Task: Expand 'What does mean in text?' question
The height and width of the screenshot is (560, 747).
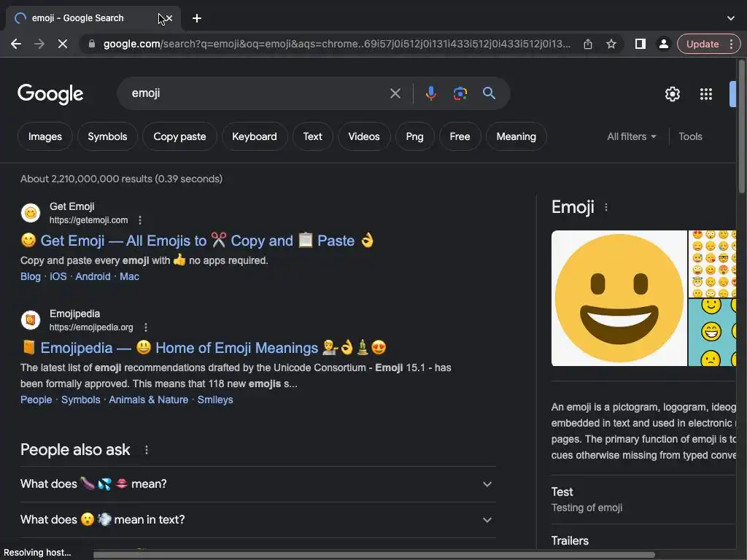Action: (258, 519)
